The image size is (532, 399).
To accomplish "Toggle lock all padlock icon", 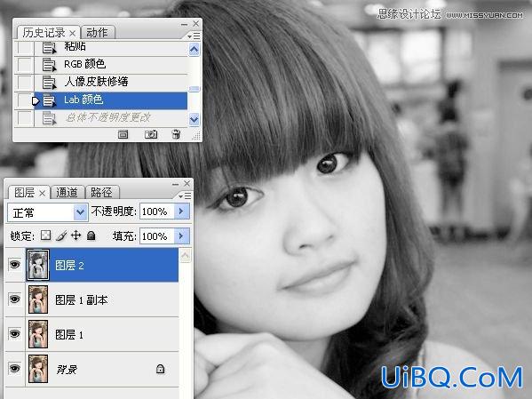I will coord(91,235).
